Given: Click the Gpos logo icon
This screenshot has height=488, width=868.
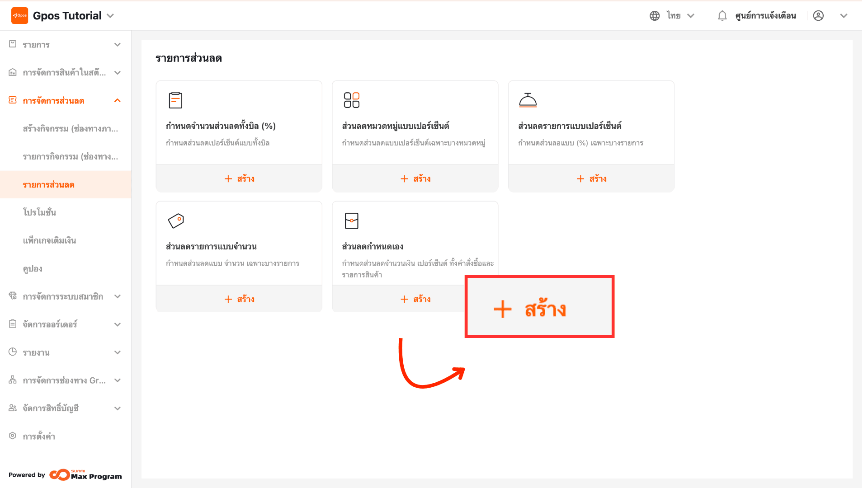Looking at the screenshot, I should [x=19, y=15].
